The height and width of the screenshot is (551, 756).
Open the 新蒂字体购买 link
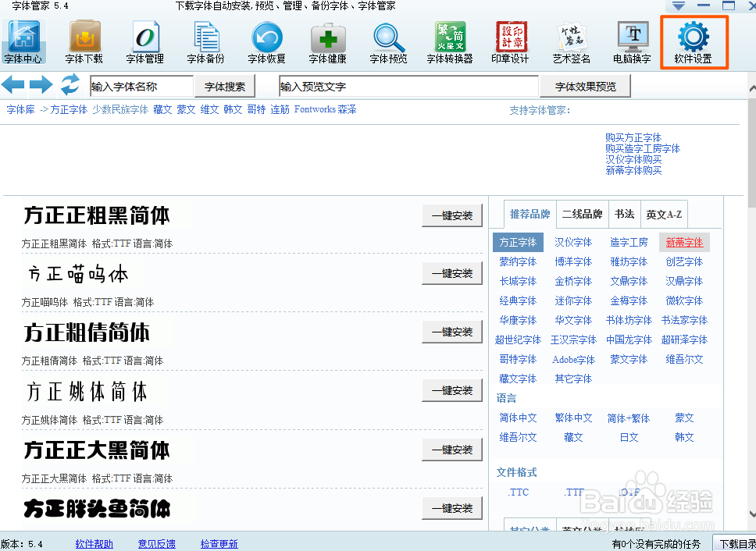[x=633, y=170]
